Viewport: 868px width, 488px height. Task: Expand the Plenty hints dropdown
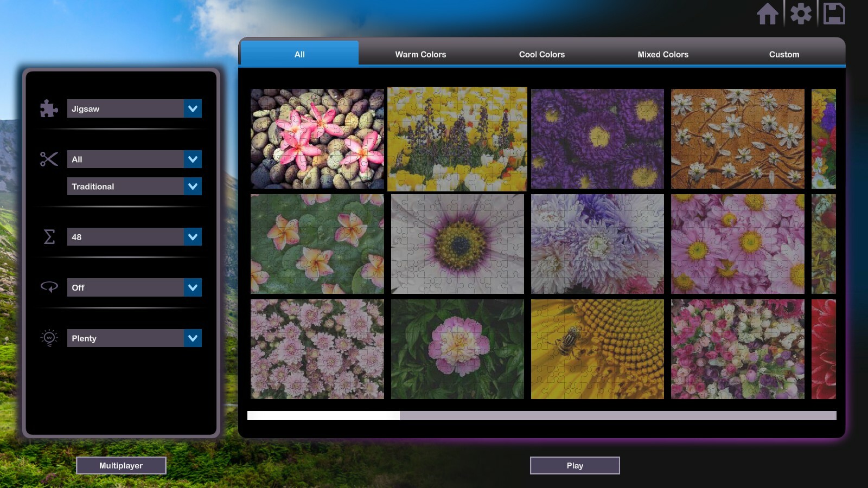pos(134,338)
